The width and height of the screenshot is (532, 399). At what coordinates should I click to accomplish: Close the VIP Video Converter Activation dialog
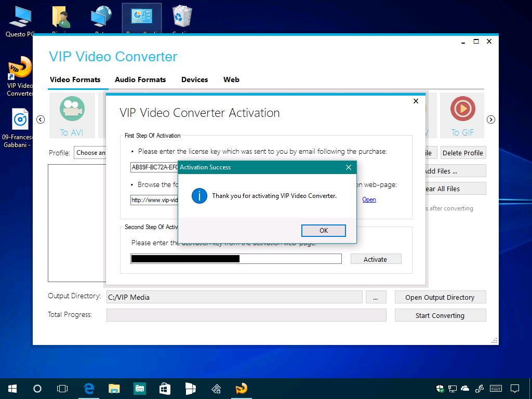pos(416,101)
